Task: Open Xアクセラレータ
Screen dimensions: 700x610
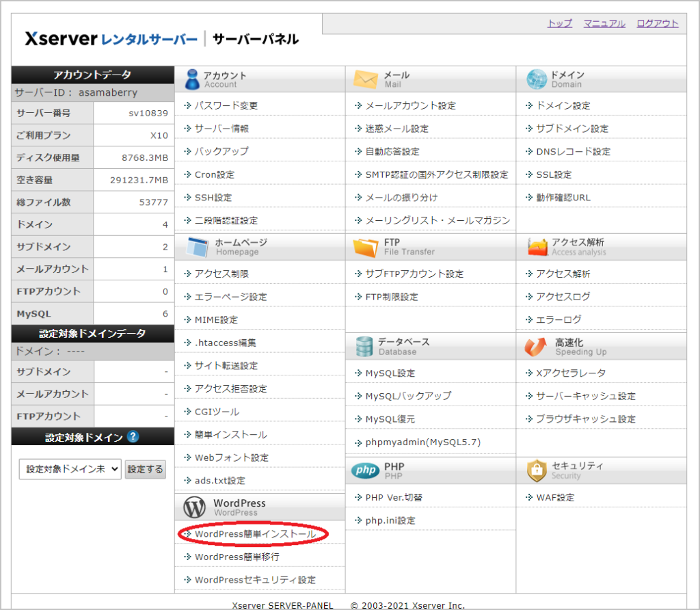Action: pyautogui.click(x=571, y=373)
